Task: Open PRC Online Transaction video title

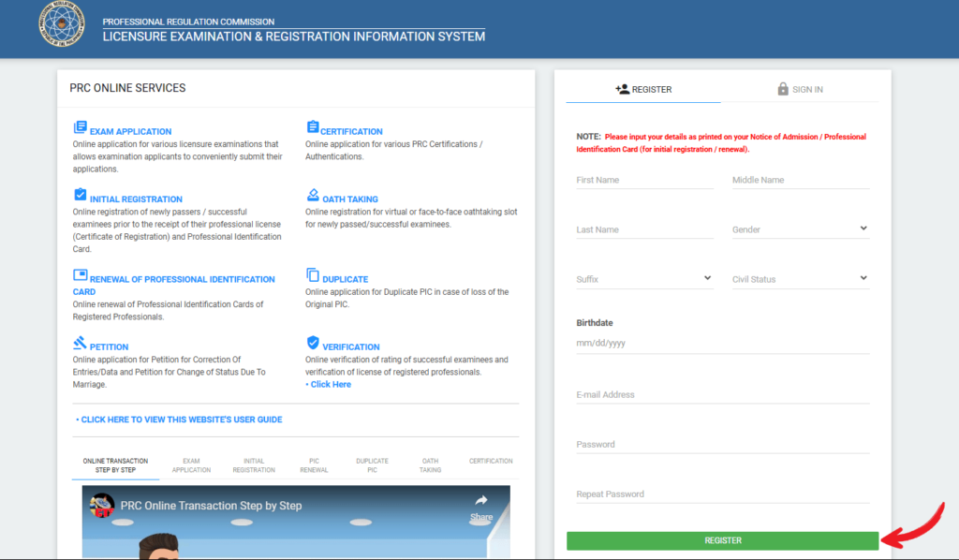Action: coord(211,506)
